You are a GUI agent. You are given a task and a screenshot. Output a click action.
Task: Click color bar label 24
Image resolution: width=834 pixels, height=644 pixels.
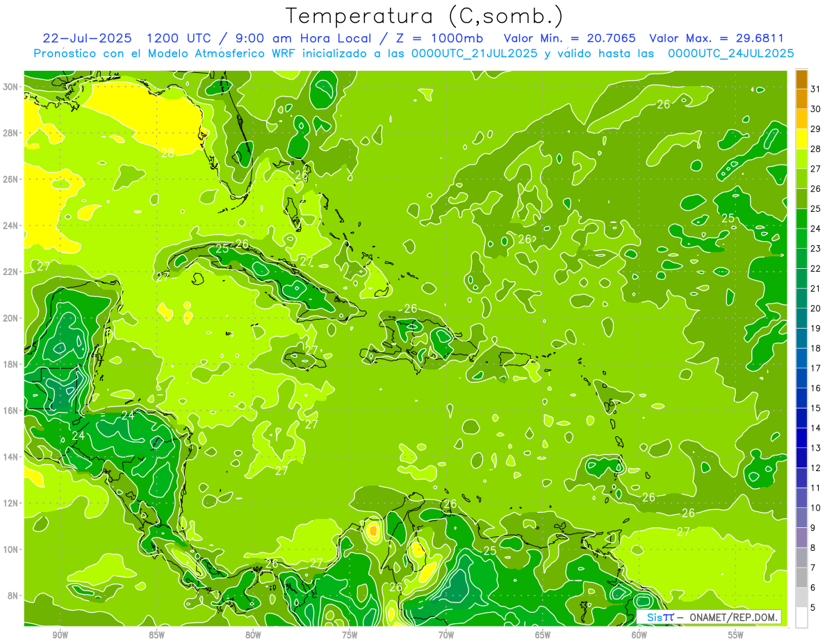tap(816, 229)
